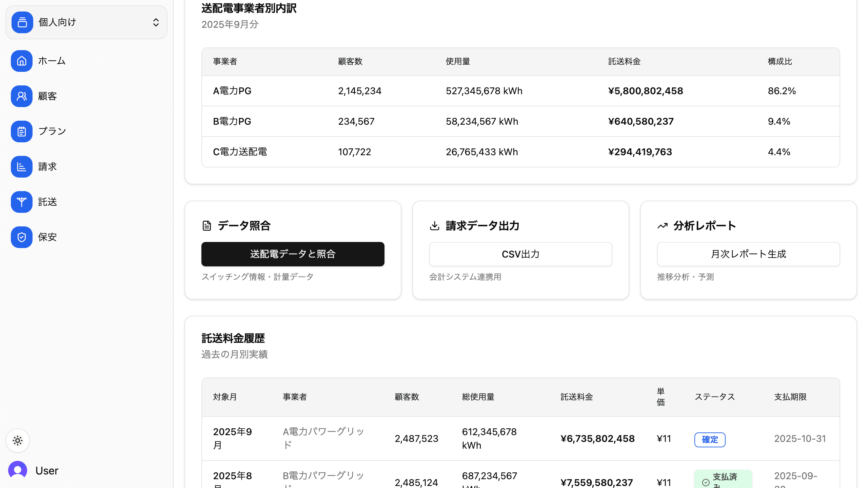Select the C電力送配電 row
The height and width of the screenshot is (488, 868).
(520, 152)
